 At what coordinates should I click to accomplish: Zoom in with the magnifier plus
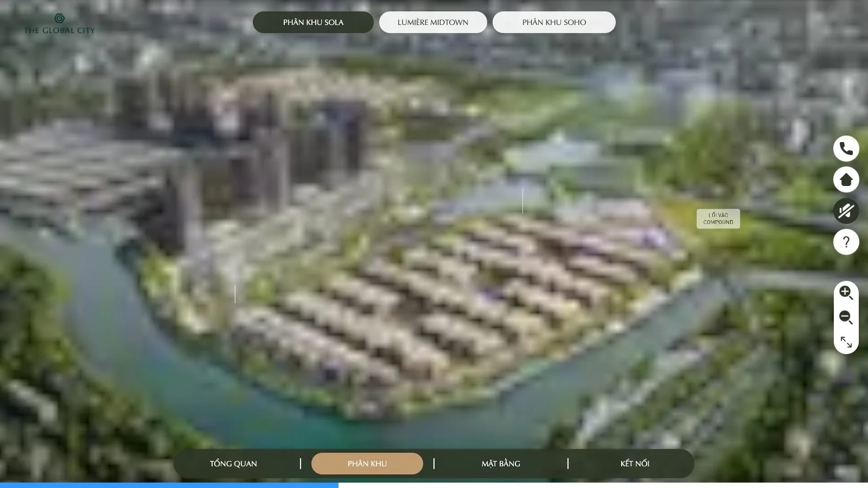tap(846, 293)
